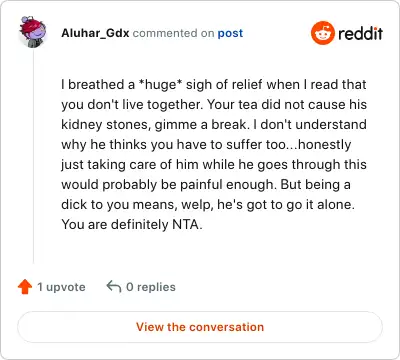The width and height of the screenshot is (400, 360).
Task: Click the first line starting "I breathed a"
Action: 214,85
